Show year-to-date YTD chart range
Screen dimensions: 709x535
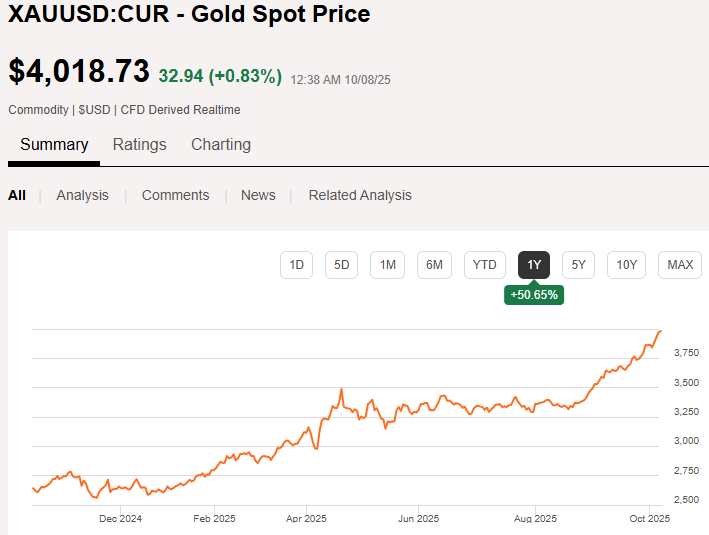(x=484, y=265)
